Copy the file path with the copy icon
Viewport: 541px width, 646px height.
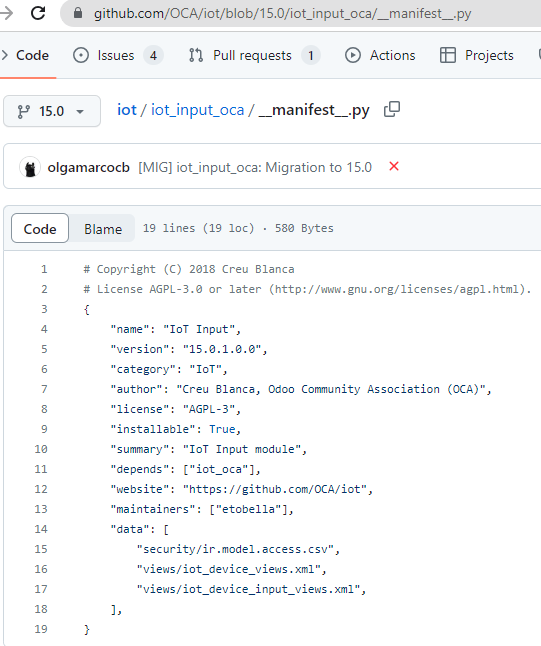[x=392, y=109]
